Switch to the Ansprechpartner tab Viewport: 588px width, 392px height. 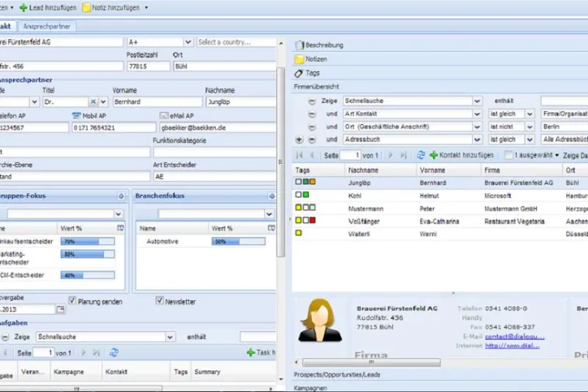[x=46, y=26]
